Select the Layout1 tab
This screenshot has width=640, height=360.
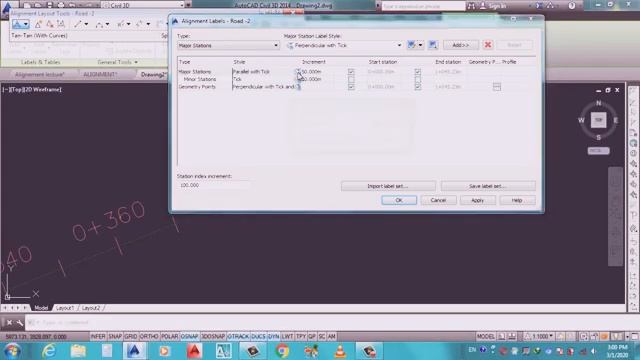pyautogui.click(x=65, y=308)
